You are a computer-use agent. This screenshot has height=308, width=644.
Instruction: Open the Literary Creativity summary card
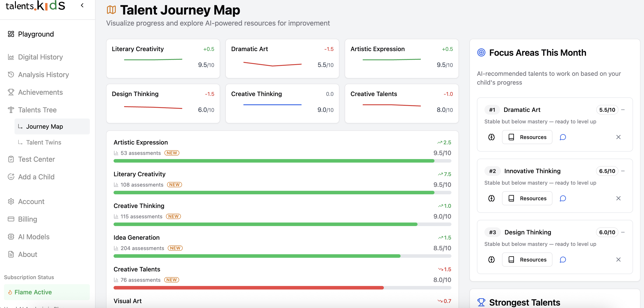[x=163, y=58]
